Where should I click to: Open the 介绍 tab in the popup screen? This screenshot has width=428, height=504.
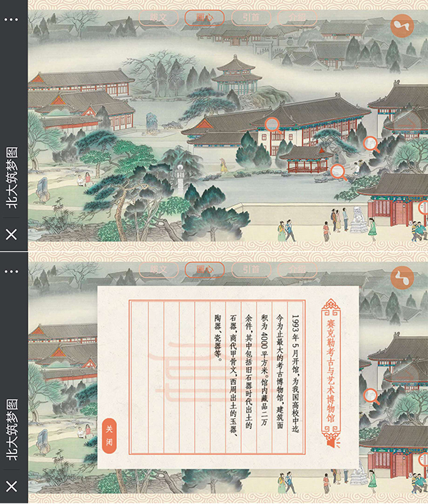point(297,270)
